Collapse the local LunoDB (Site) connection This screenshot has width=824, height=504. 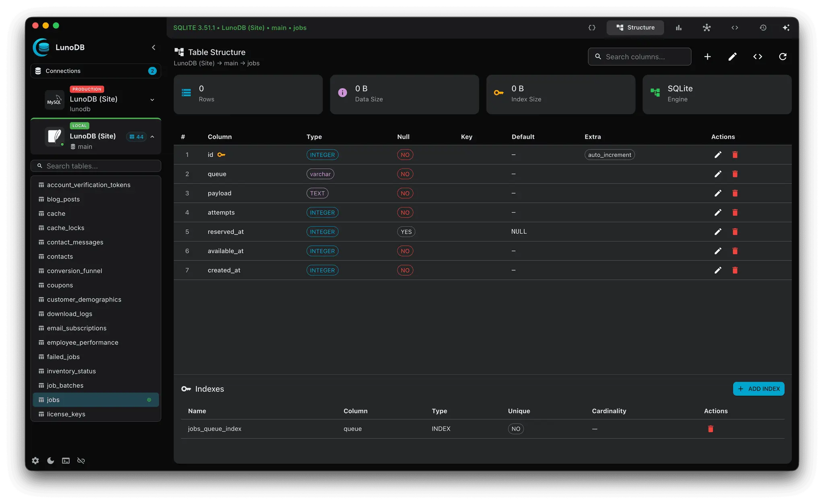coord(152,137)
